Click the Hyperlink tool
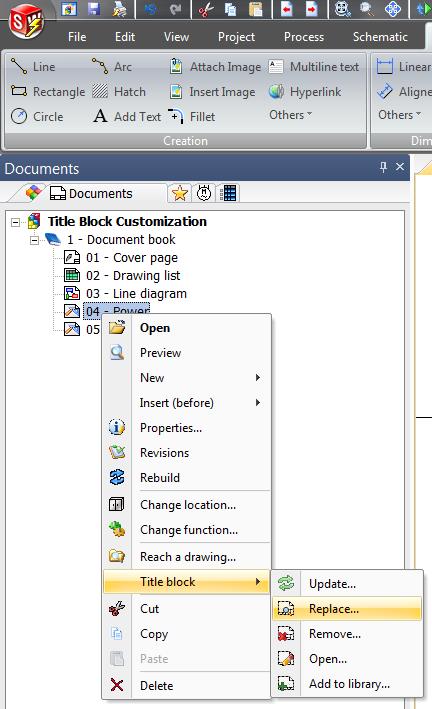 304,92
